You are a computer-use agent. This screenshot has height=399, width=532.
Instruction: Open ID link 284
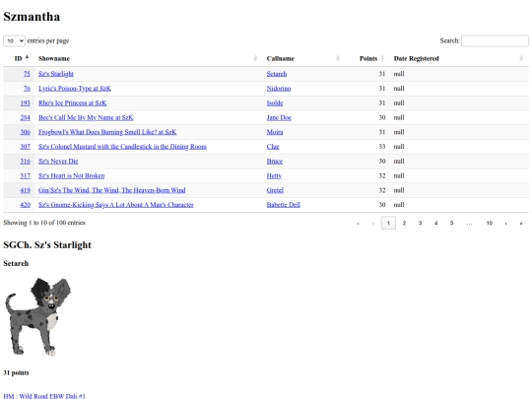25,117
